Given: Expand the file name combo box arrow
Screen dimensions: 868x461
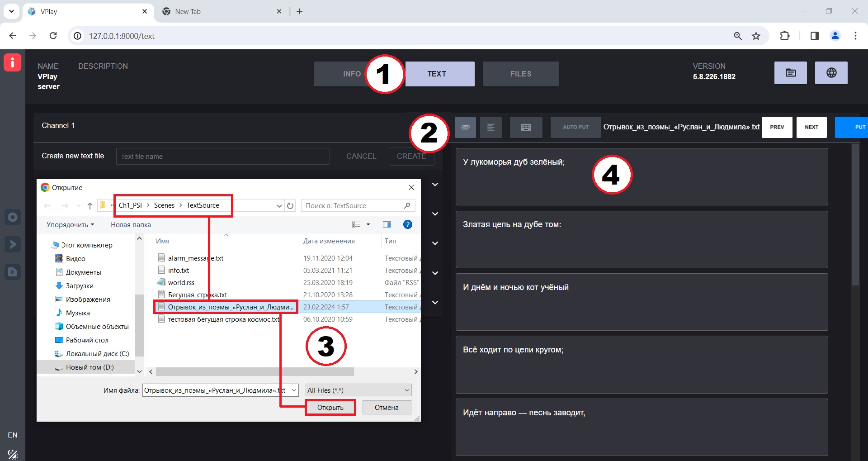Looking at the screenshot, I should (x=294, y=390).
